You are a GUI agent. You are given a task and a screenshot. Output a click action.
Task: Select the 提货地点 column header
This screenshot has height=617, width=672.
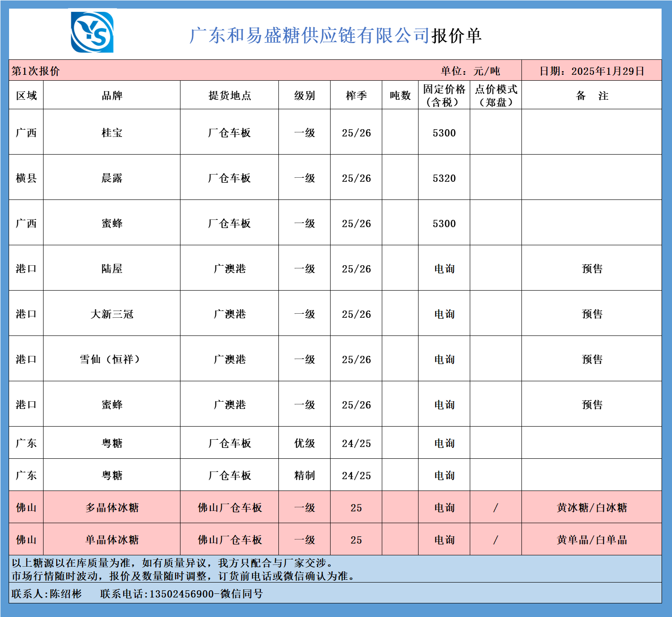[229, 96]
